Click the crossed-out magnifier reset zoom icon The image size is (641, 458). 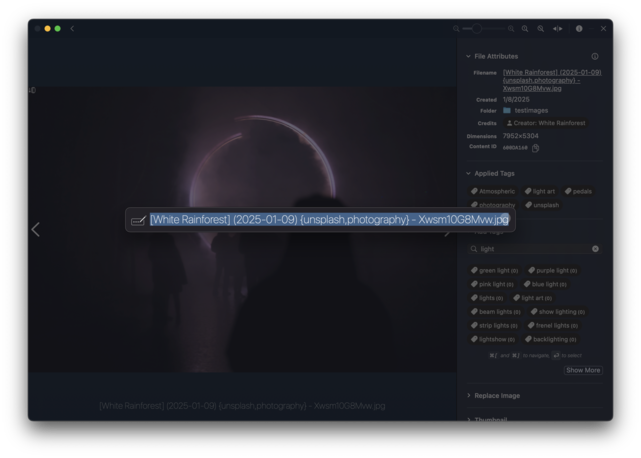coord(540,29)
